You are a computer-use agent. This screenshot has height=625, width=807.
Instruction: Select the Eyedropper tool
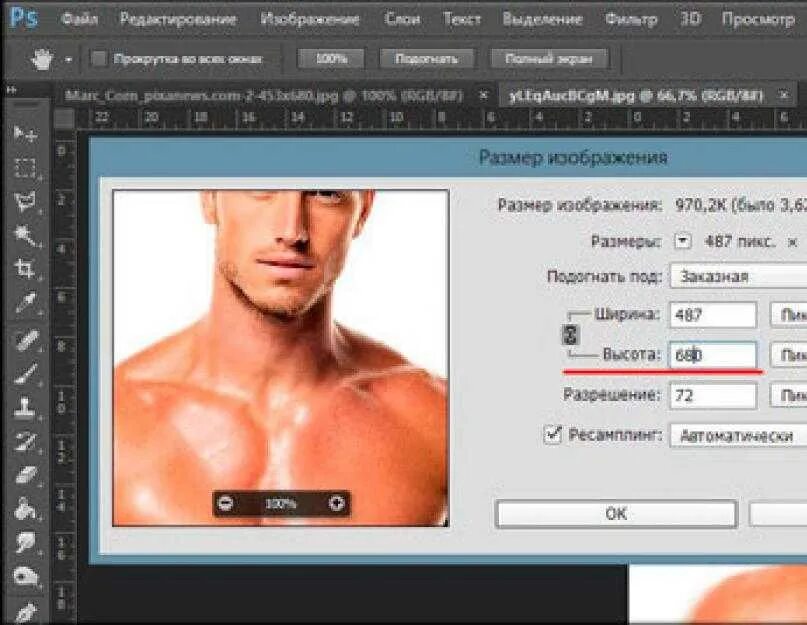point(25,303)
